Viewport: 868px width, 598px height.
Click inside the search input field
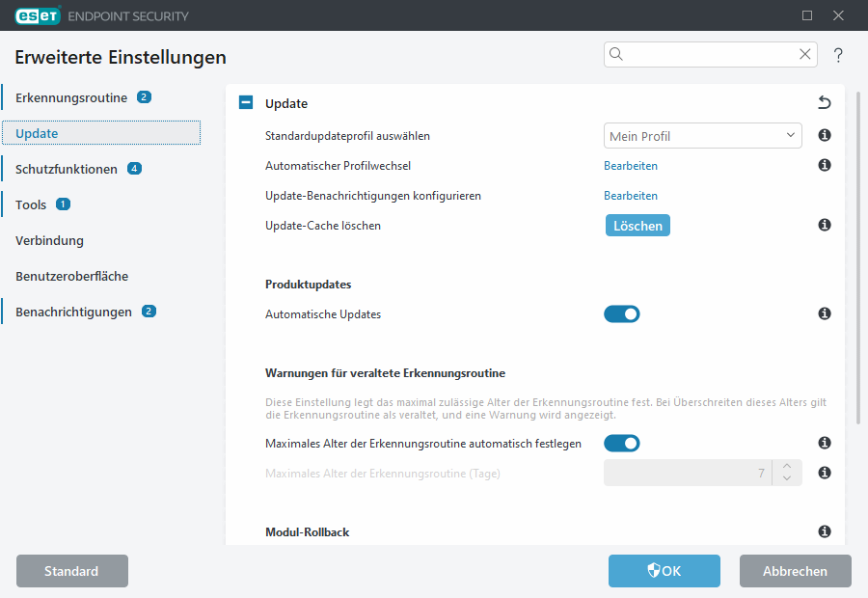coord(704,54)
